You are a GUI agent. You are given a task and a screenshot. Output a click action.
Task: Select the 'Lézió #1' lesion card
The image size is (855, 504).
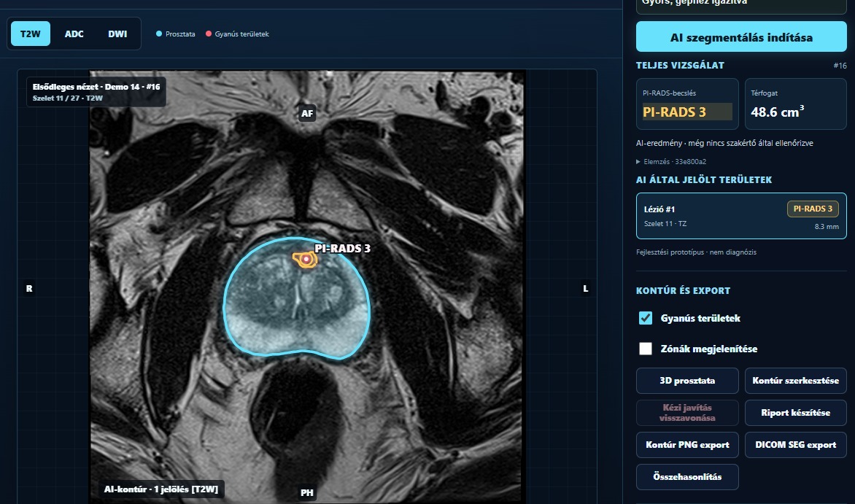pos(741,216)
